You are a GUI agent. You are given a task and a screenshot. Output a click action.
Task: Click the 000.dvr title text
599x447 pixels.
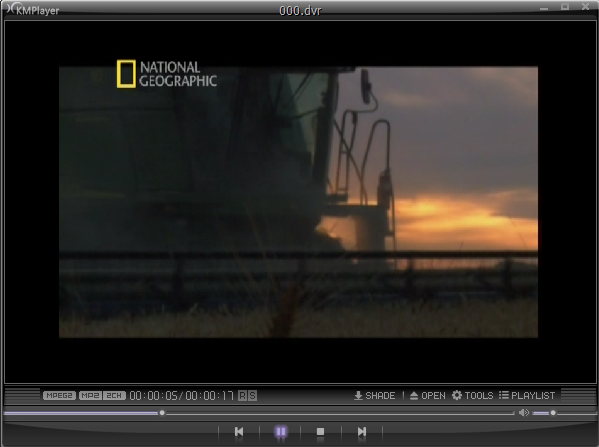[x=300, y=11]
